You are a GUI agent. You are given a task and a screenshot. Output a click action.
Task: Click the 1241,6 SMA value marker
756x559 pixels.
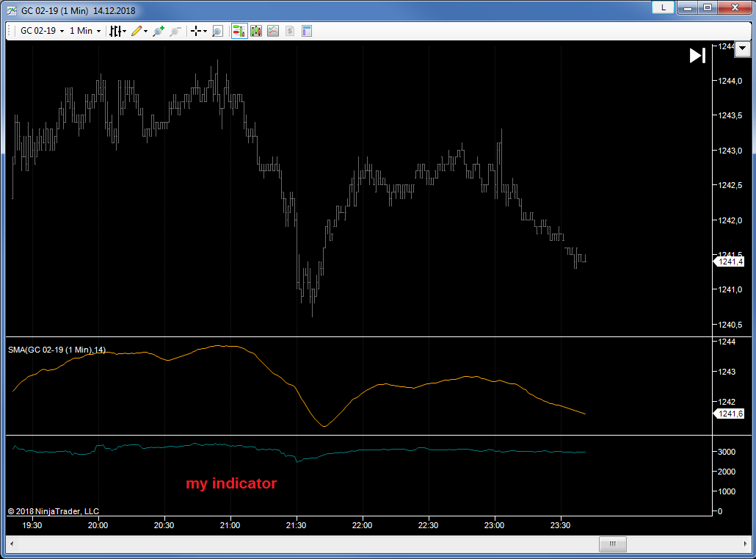[729, 414]
